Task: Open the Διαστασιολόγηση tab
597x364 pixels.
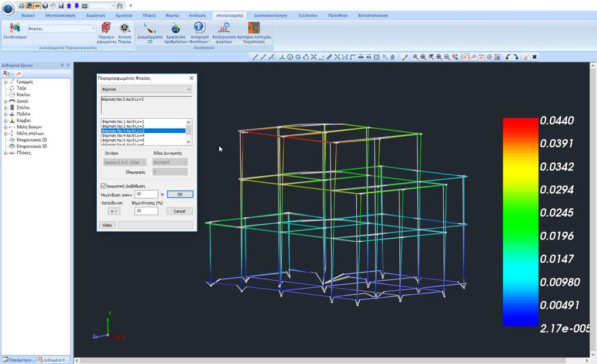Action: 271,16
